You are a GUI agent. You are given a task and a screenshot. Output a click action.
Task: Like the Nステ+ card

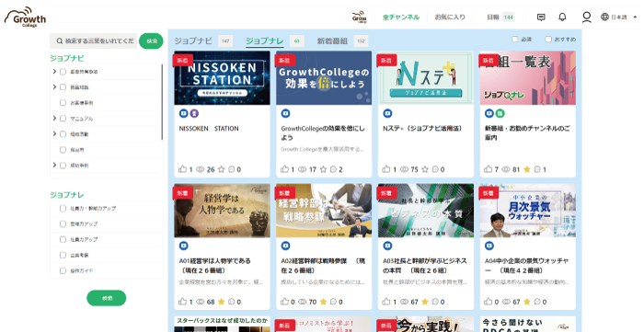pos(386,169)
